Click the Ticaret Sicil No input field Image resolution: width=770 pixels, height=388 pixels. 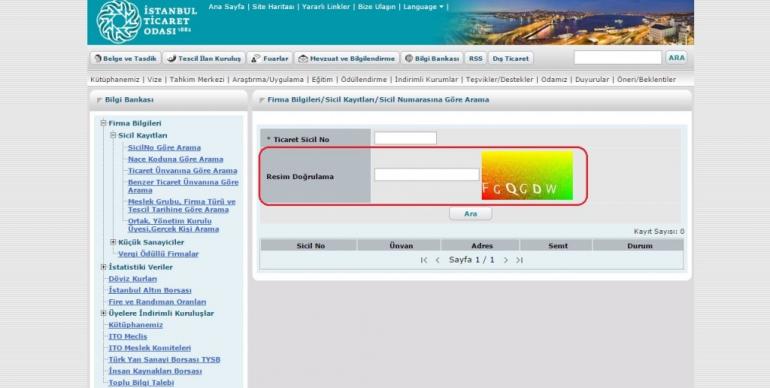[405, 139]
